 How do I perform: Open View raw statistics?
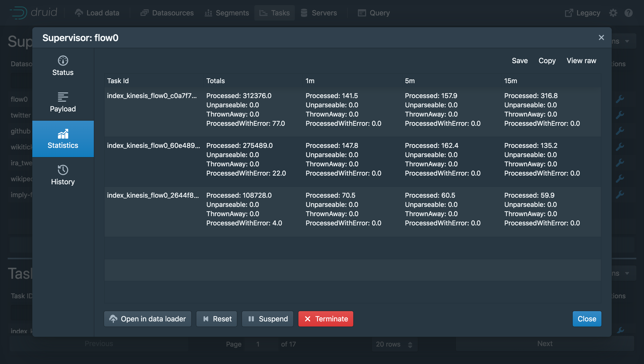(x=581, y=61)
